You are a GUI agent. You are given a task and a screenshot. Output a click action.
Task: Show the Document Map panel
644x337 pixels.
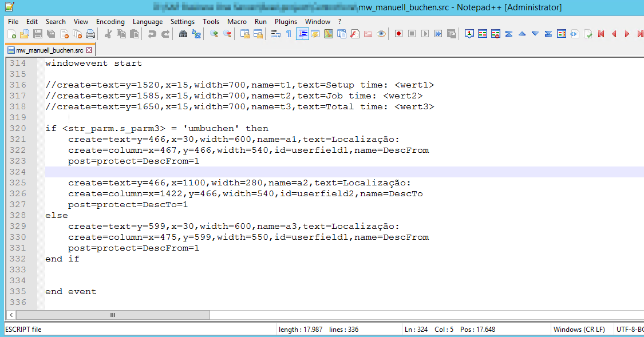point(329,34)
